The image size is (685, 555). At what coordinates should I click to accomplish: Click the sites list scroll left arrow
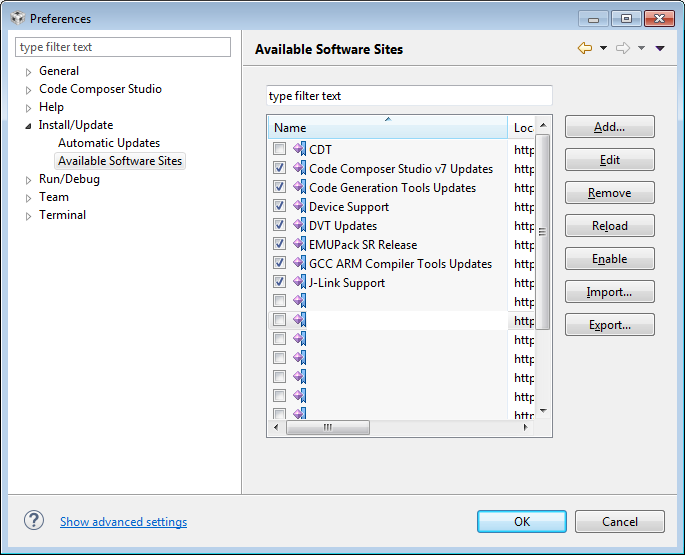(276, 427)
